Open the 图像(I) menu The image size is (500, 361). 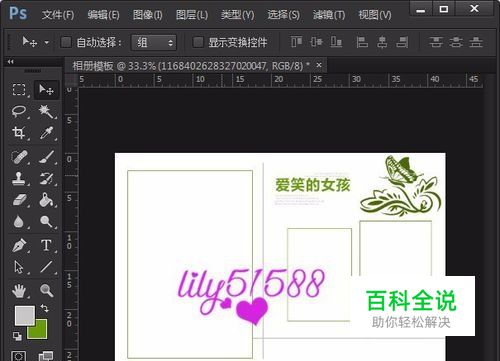pos(147,15)
